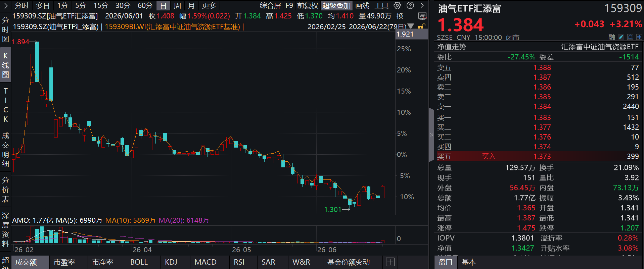Open the chart settings gear icon

click(397, 5)
